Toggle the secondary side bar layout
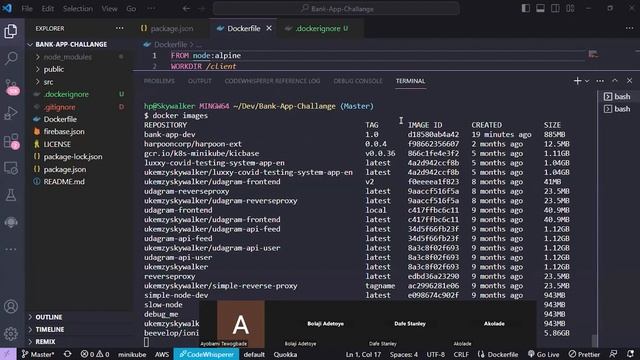This screenshot has width=640, height=360. pyautogui.click(x=555, y=8)
